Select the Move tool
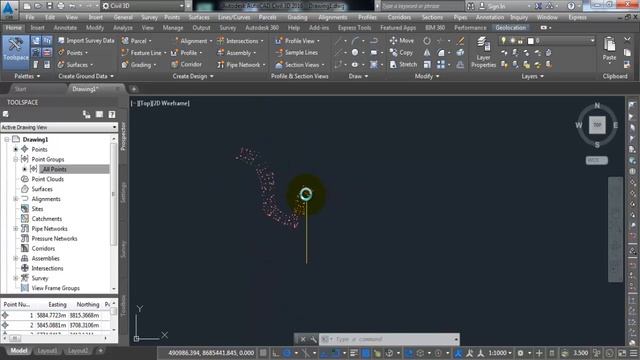The image size is (640, 360). (x=402, y=40)
